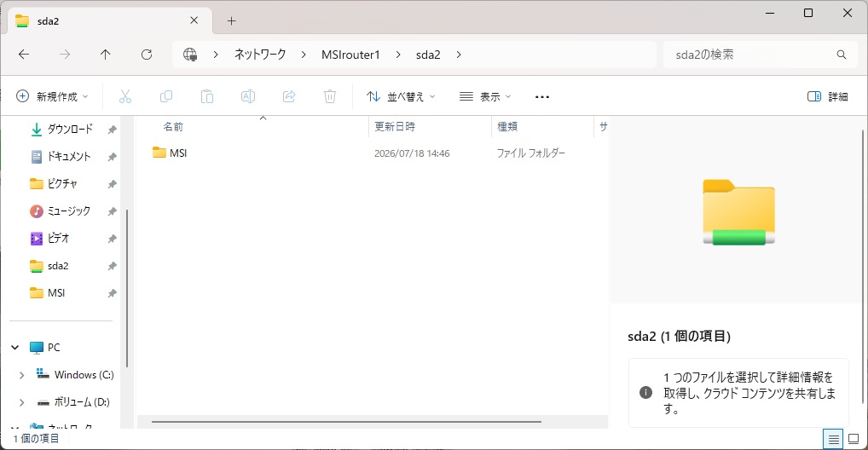Click the pin icon next to ドキュメント
This screenshot has width=868, height=450.
pos(112,157)
